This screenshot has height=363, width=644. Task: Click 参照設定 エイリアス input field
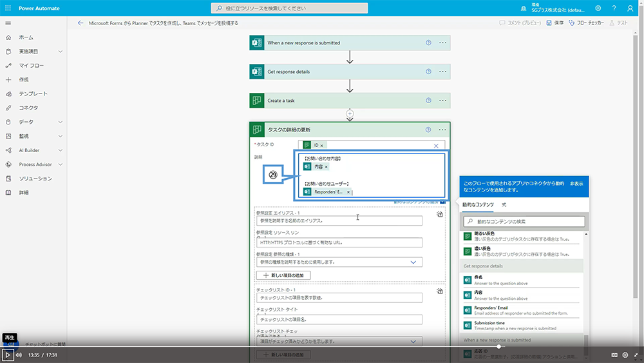click(339, 221)
